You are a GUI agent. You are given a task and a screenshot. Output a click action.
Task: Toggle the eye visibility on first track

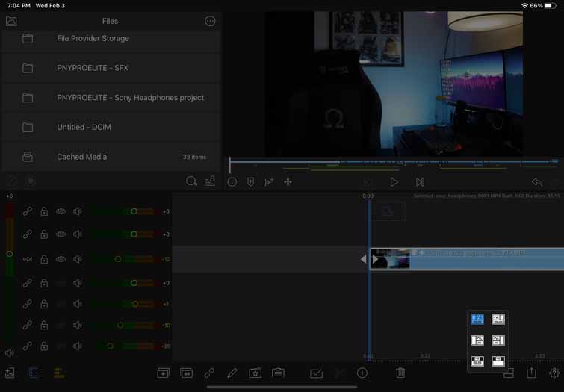click(61, 211)
